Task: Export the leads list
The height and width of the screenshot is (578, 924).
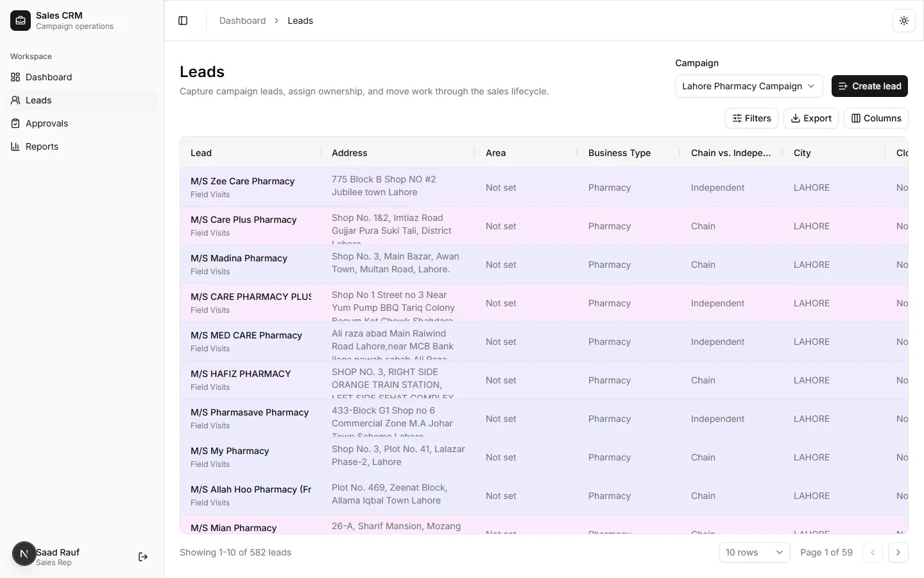Action: click(811, 118)
